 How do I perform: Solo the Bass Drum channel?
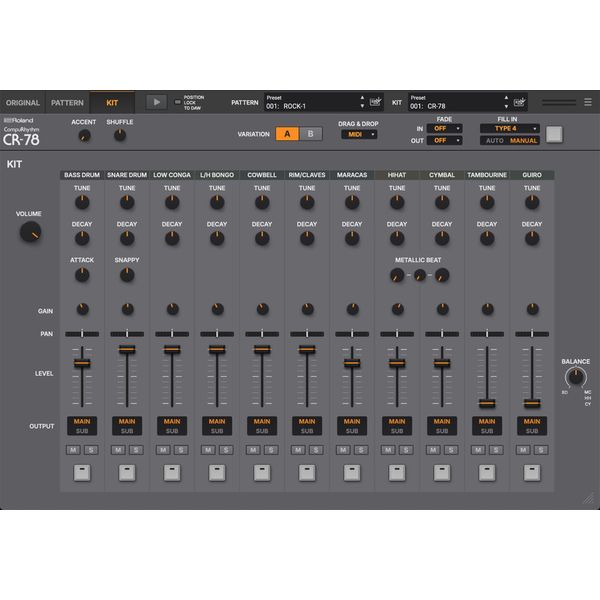(91, 450)
